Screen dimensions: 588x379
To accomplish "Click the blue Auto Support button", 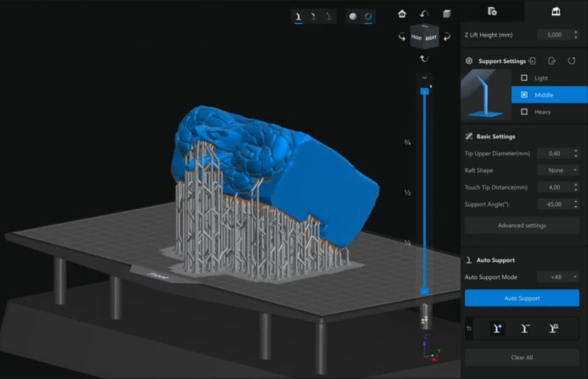I will tap(522, 298).
